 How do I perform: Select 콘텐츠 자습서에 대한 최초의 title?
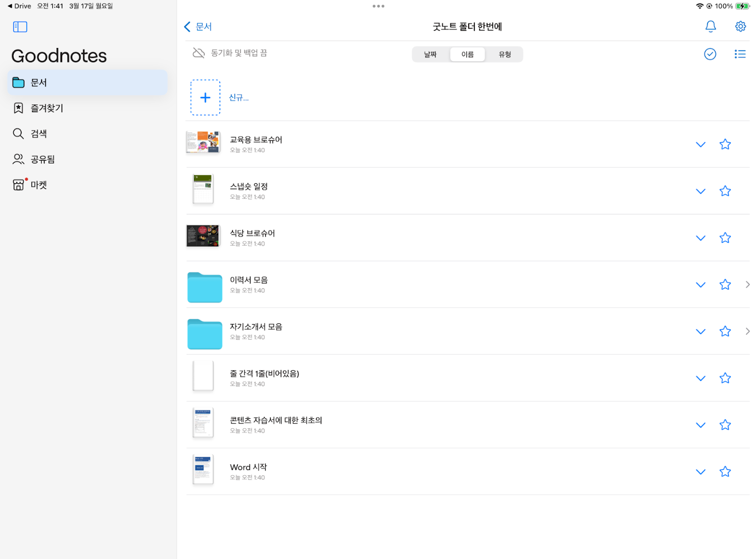coord(276,420)
